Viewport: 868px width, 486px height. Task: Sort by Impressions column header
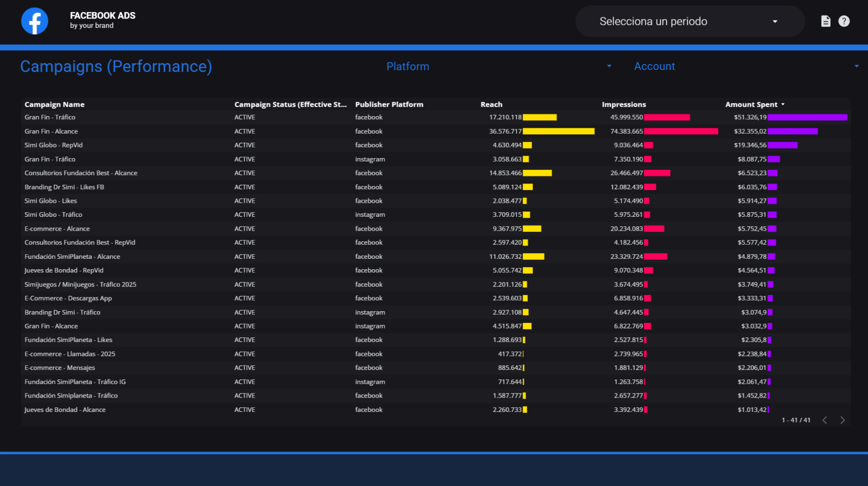click(624, 104)
